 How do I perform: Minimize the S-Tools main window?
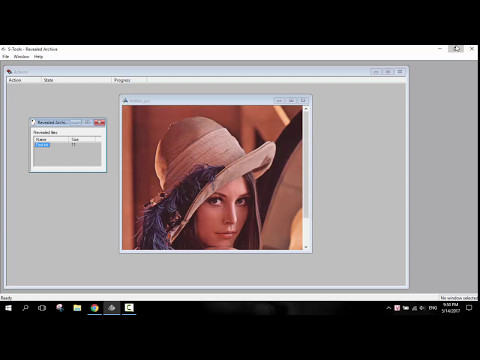[440, 49]
